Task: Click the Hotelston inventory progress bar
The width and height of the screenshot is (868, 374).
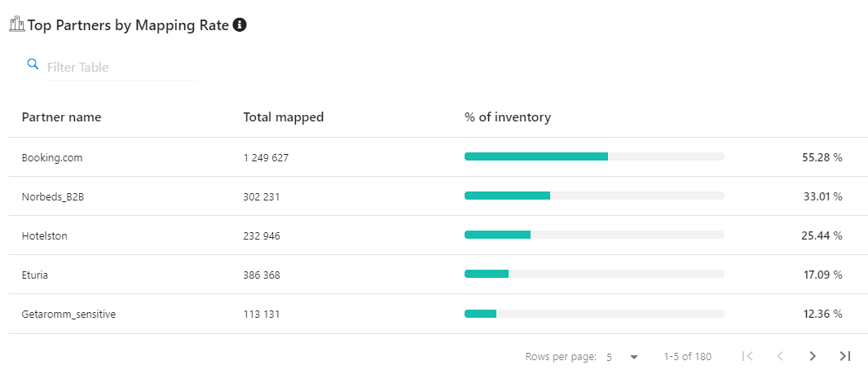Action: click(594, 235)
